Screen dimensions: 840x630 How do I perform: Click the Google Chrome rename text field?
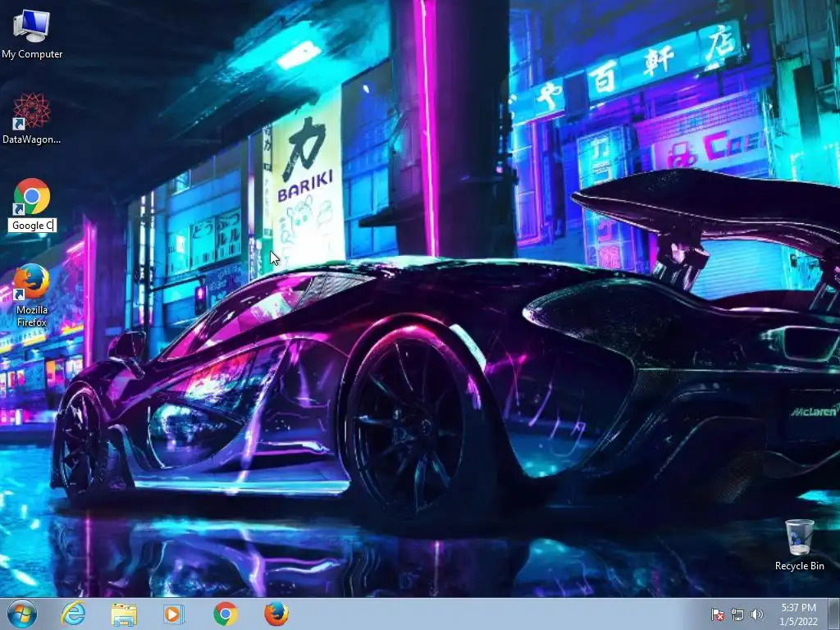pyautogui.click(x=32, y=226)
